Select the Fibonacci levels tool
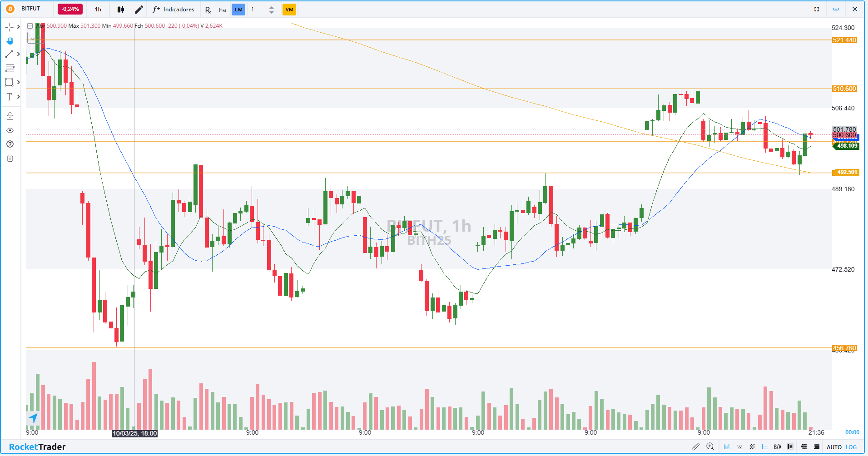Viewport: 868px width, 456px height. coord(10,68)
